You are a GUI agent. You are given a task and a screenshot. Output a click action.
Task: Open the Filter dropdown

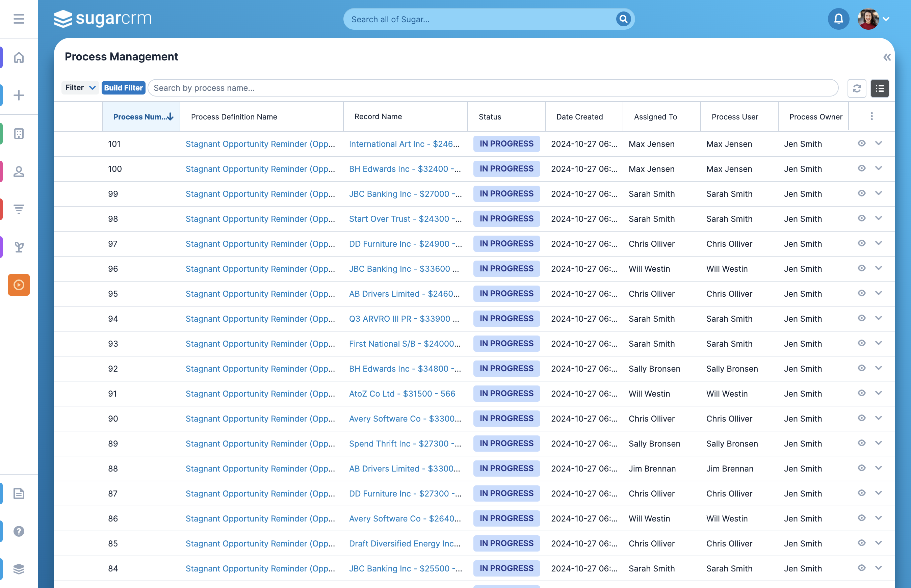pos(80,87)
